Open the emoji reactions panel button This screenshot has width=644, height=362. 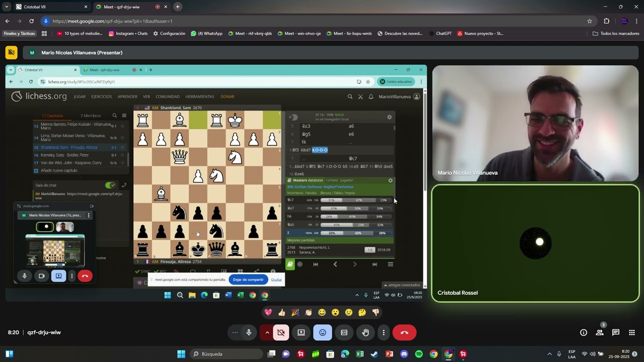[x=323, y=332]
